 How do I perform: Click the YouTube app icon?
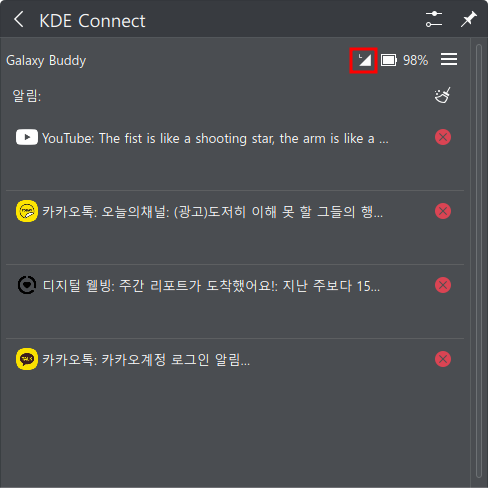click(27, 137)
